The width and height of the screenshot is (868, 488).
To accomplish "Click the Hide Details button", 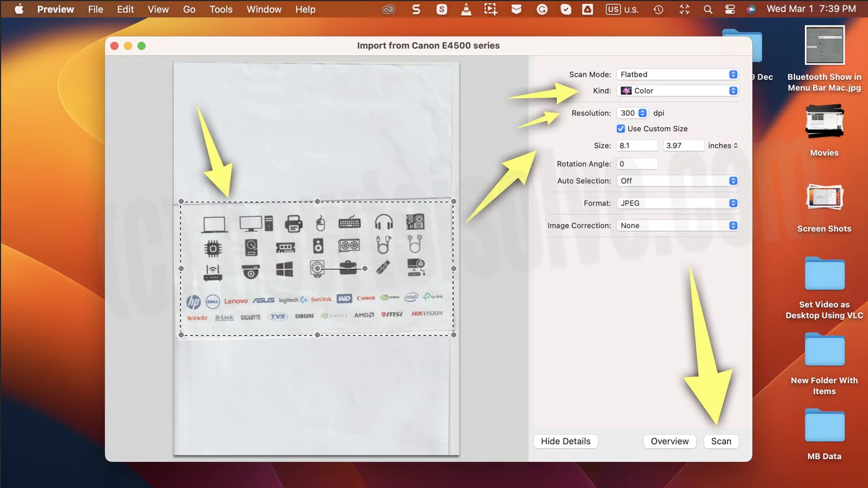I will click(x=566, y=441).
